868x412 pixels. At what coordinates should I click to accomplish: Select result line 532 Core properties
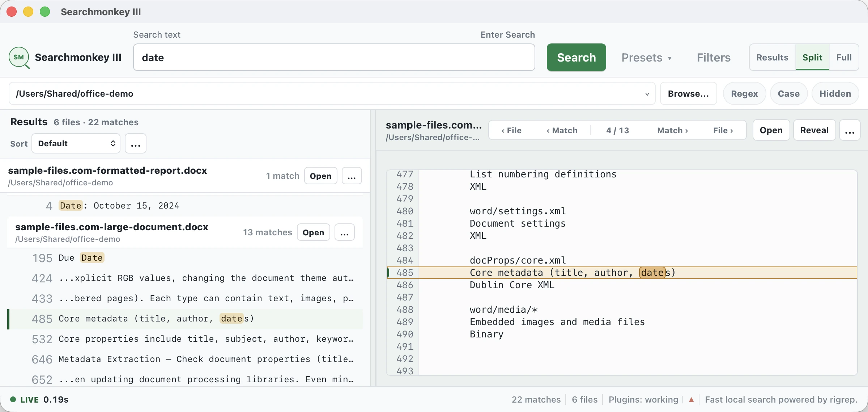tap(185, 339)
